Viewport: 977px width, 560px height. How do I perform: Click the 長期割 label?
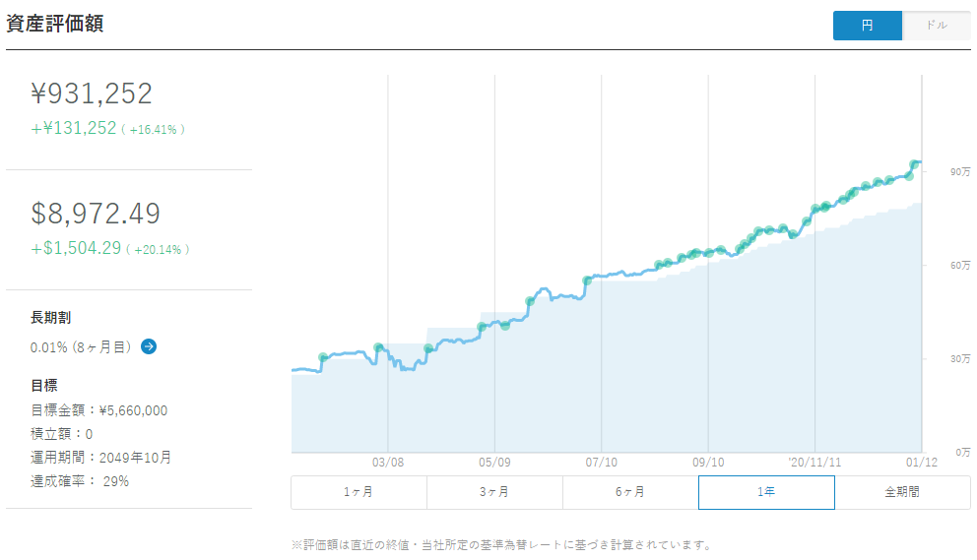[50, 318]
